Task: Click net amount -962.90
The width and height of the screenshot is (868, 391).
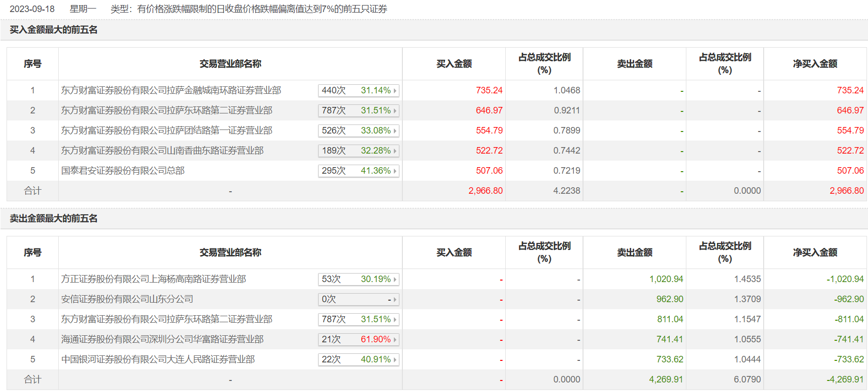Action: [849, 299]
